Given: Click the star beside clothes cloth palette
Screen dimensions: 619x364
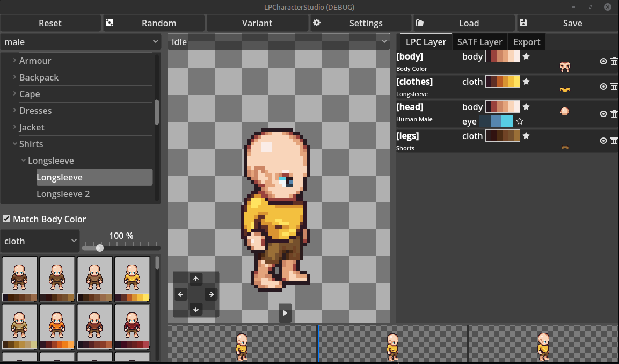Looking at the screenshot, I should point(526,82).
